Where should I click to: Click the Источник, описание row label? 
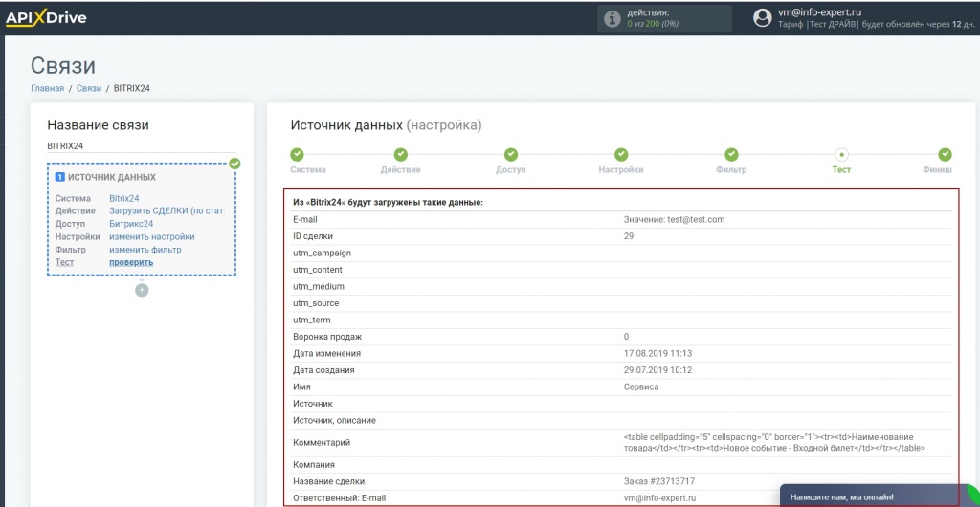334,420
